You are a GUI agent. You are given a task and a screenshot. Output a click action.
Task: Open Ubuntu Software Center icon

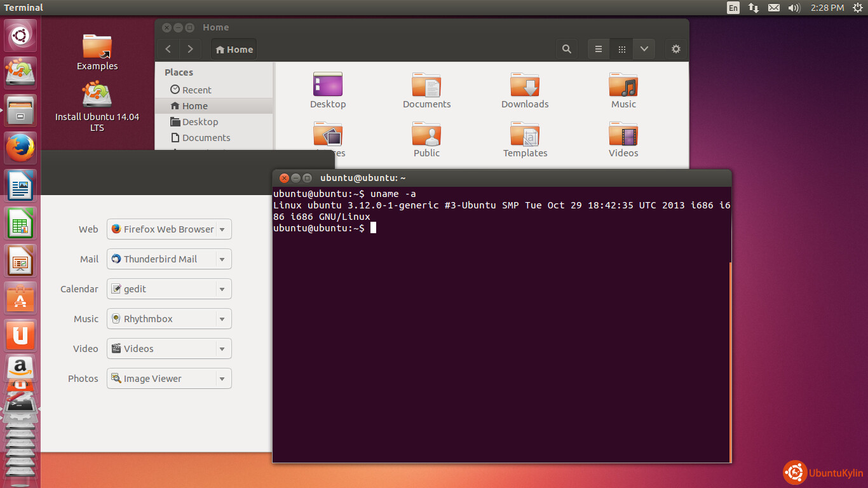20,299
